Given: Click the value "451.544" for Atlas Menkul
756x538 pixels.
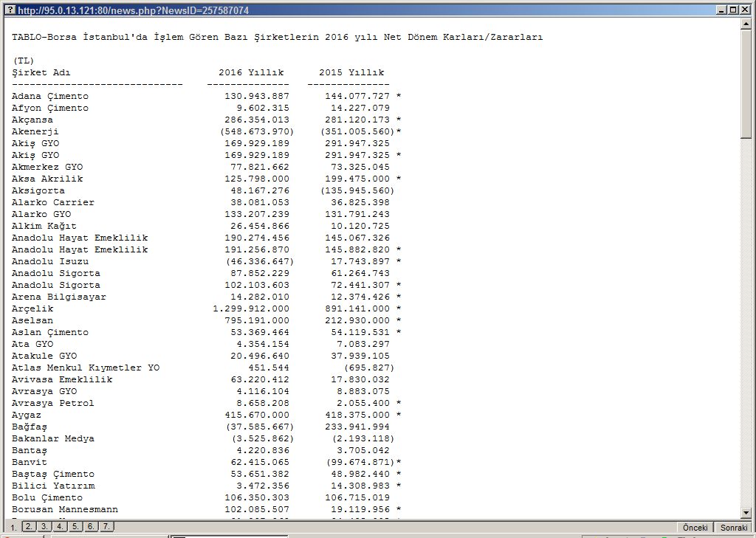Looking at the screenshot, I should 269,368.
